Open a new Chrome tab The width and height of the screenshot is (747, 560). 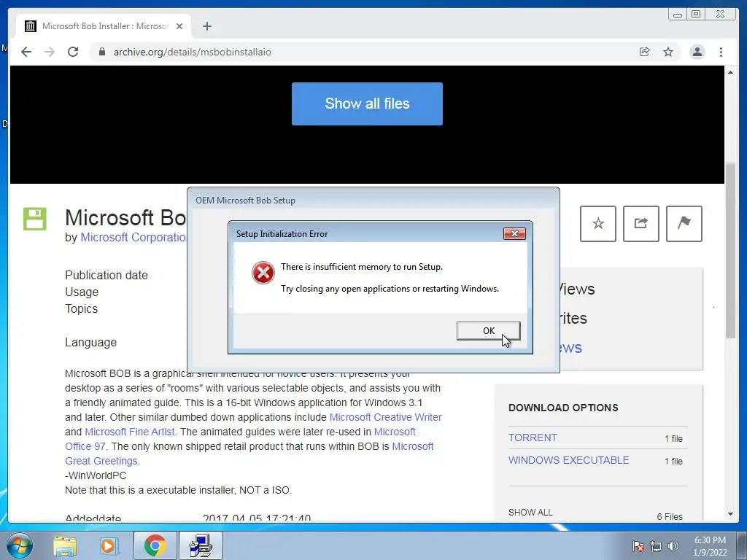pos(206,26)
